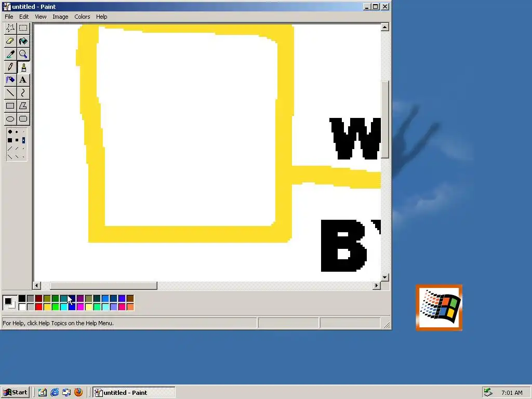Click the foreground/background color indicator box
The image size is (532, 399).
(9, 303)
